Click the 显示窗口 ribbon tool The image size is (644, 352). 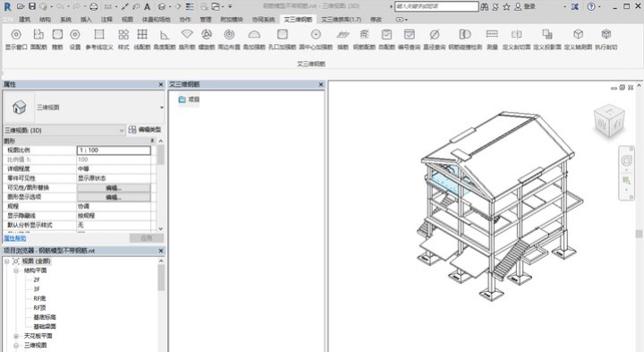pyautogui.click(x=16, y=39)
